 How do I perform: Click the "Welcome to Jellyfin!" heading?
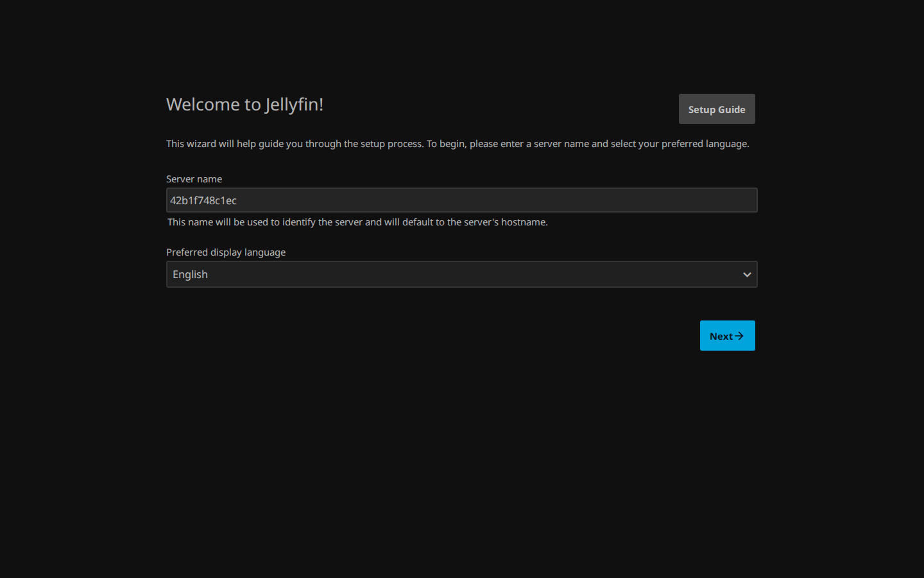pyautogui.click(x=244, y=104)
